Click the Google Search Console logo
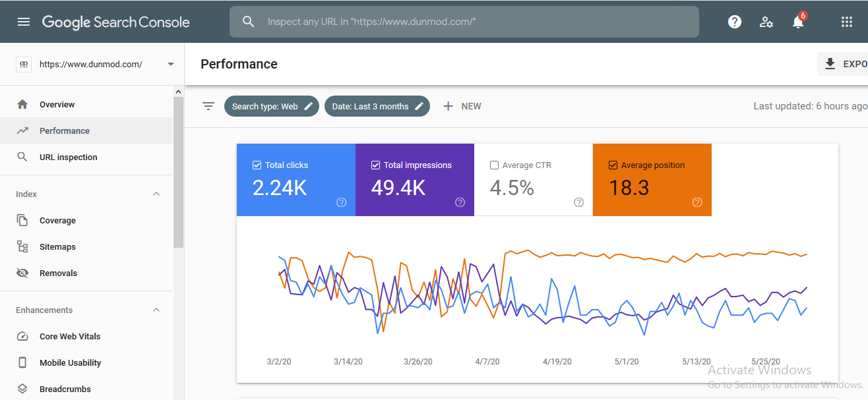The image size is (868, 400). click(x=116, y=22)
